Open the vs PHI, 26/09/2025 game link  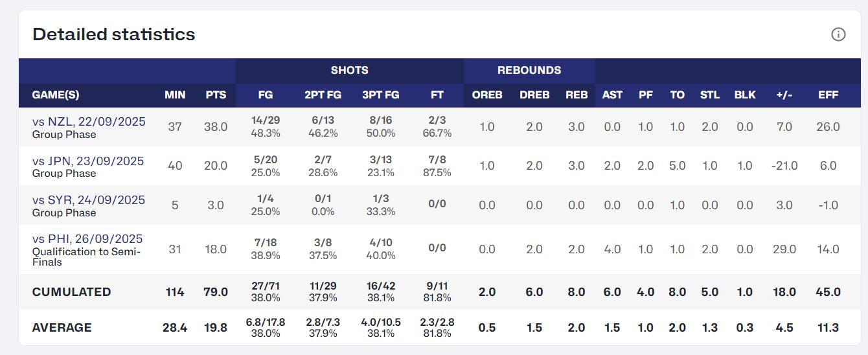tap(87, 239)
